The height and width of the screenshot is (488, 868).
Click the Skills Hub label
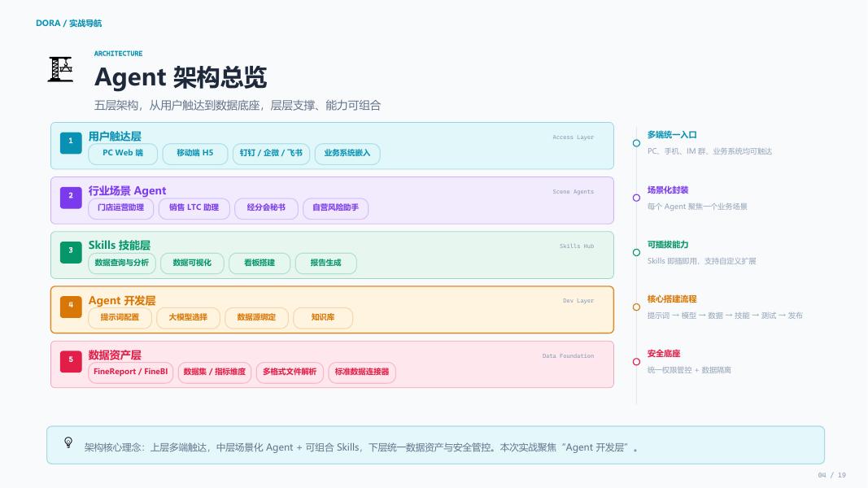tap(577, 246)
